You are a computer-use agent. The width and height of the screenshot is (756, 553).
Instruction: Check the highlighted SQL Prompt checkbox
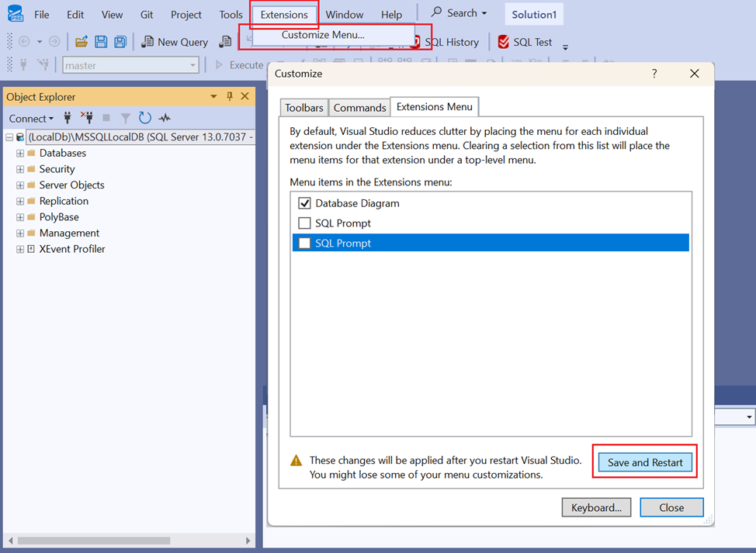click(304, 244)
